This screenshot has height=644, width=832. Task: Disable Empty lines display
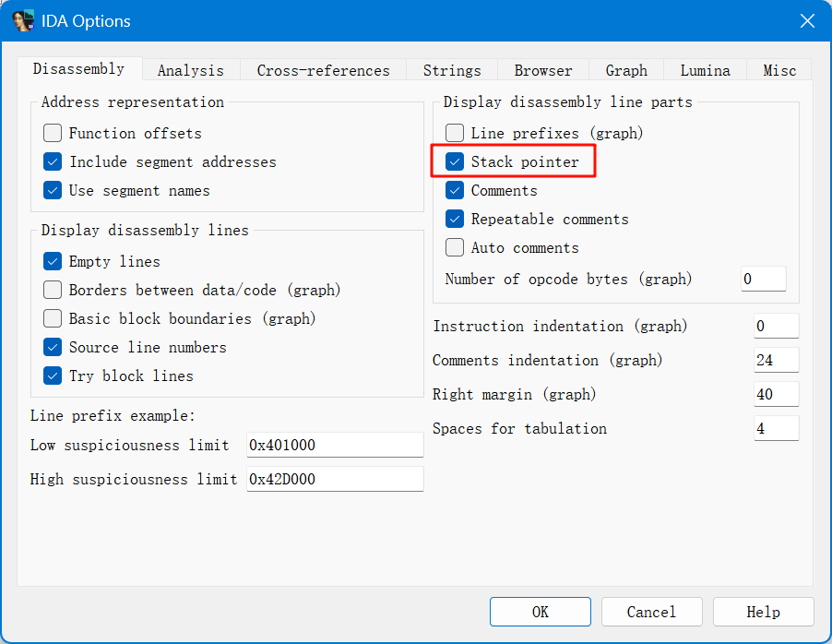[53, 262]
